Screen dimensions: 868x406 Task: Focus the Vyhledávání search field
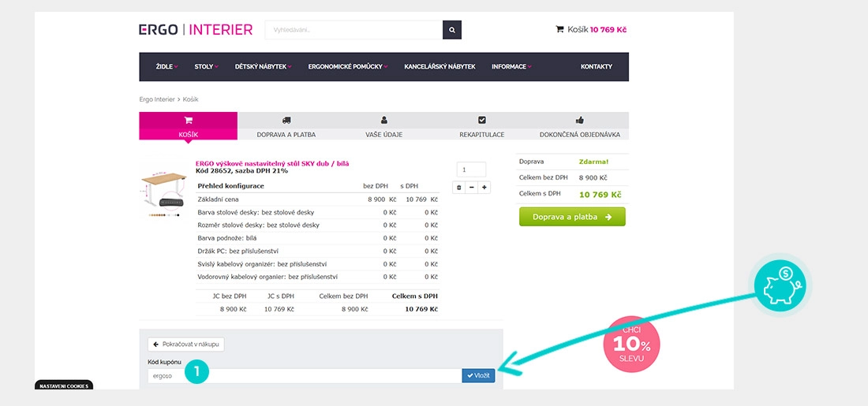(x=354, y=30)
